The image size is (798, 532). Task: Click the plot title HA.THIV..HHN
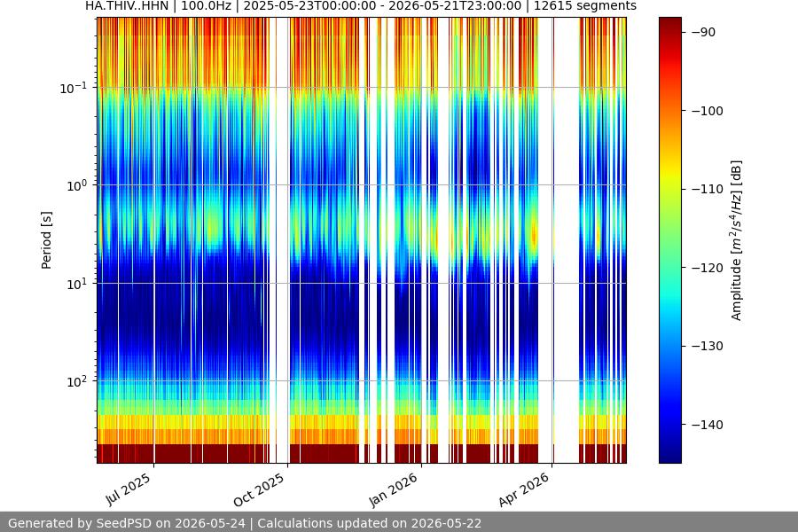(x=360, y=6)
